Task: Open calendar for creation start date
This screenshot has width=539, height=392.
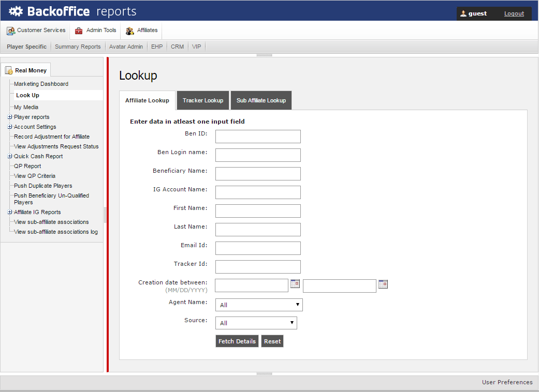Action: tap(295, 284)
